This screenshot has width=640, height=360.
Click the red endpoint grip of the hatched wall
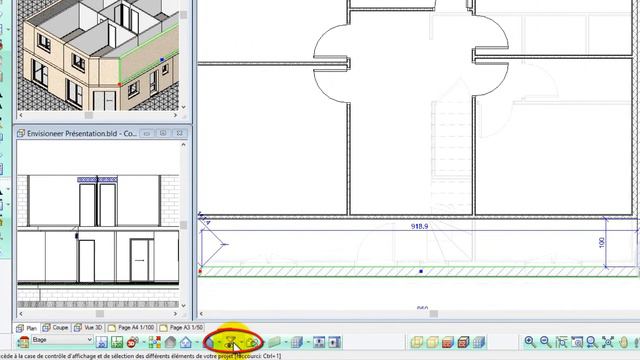(x=200, y=271)
